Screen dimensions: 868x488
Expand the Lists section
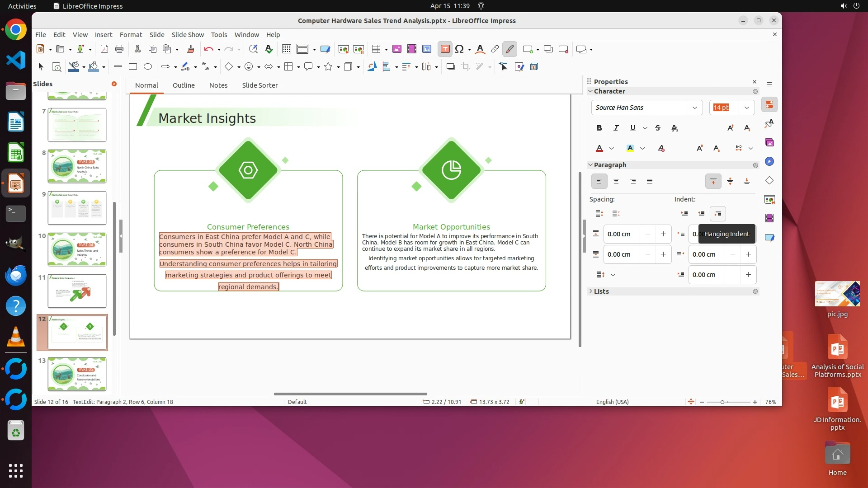click(601, 291)
